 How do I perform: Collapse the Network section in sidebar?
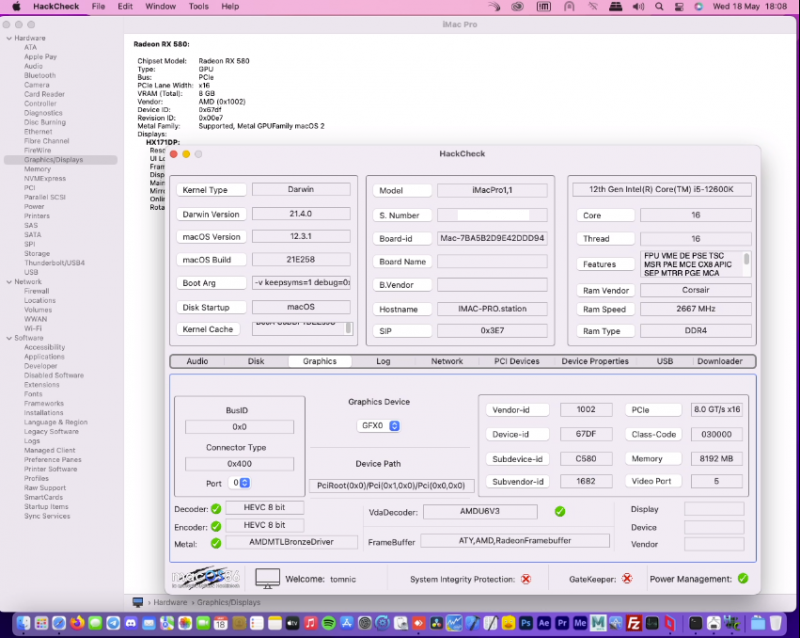coord(8,282)
